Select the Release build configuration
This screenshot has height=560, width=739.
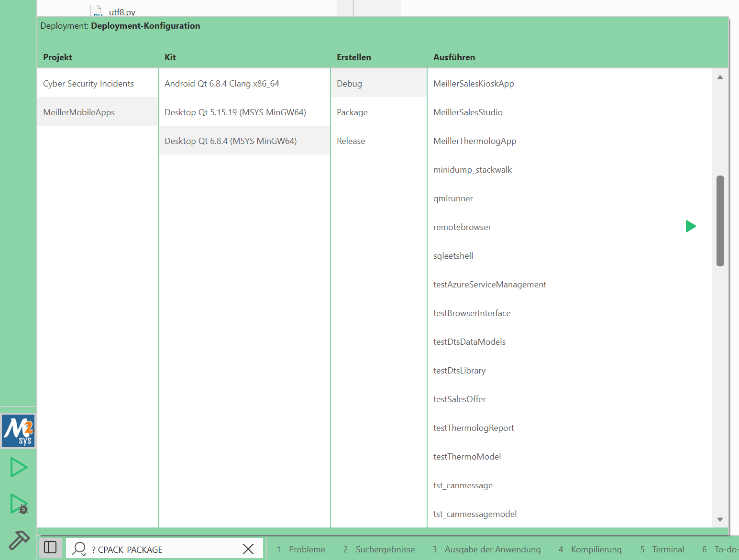pos(351,141)
